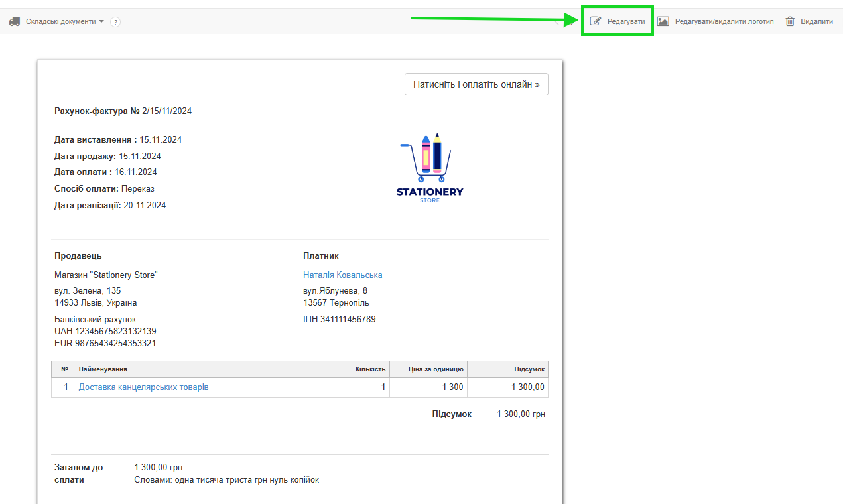Open the Доставка канцелярських товарів item link
Viewport: 843px width, 504px height.
(143, 387)
